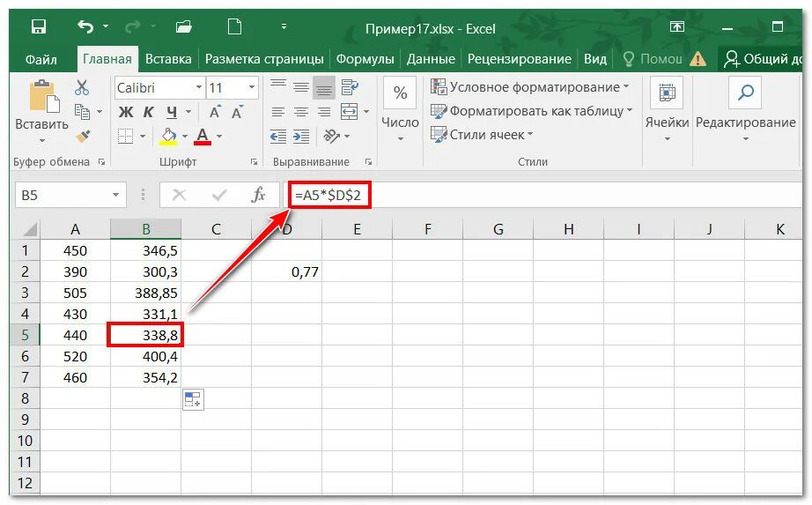812x505 pixels.
Task: Align text to bottom of cell
Action: click(324, 87)
